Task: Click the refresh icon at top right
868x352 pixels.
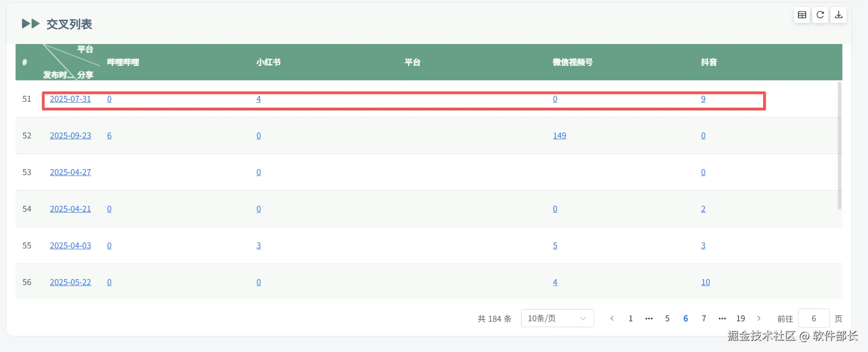Action: [x=820, y=15]
